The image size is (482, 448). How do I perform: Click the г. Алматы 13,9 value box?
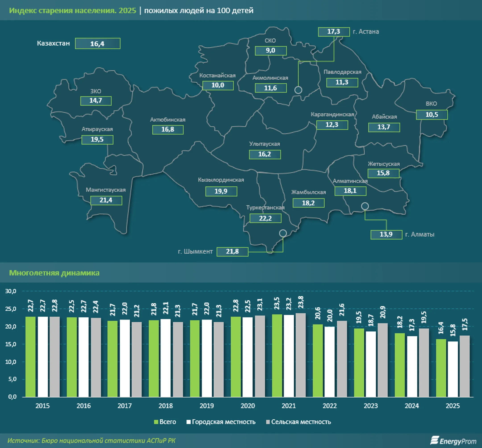point(386,235)
